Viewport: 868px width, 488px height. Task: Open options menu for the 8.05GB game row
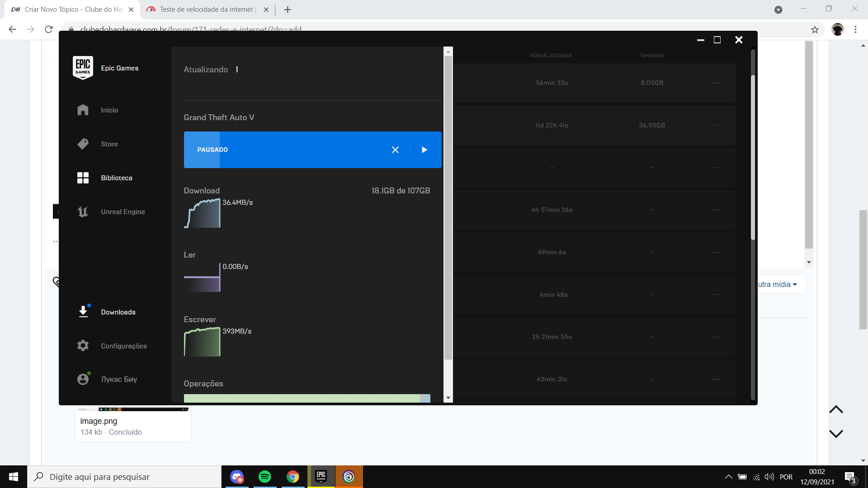pos(716,83)
